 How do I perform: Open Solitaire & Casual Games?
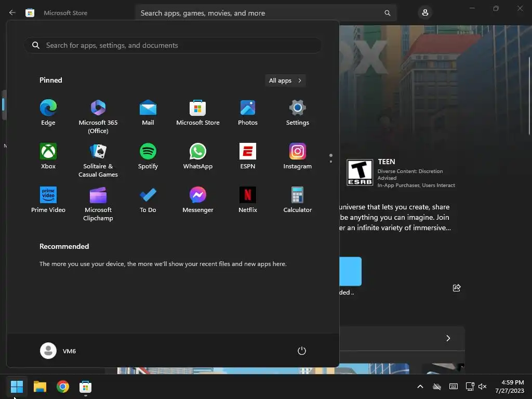98,160
